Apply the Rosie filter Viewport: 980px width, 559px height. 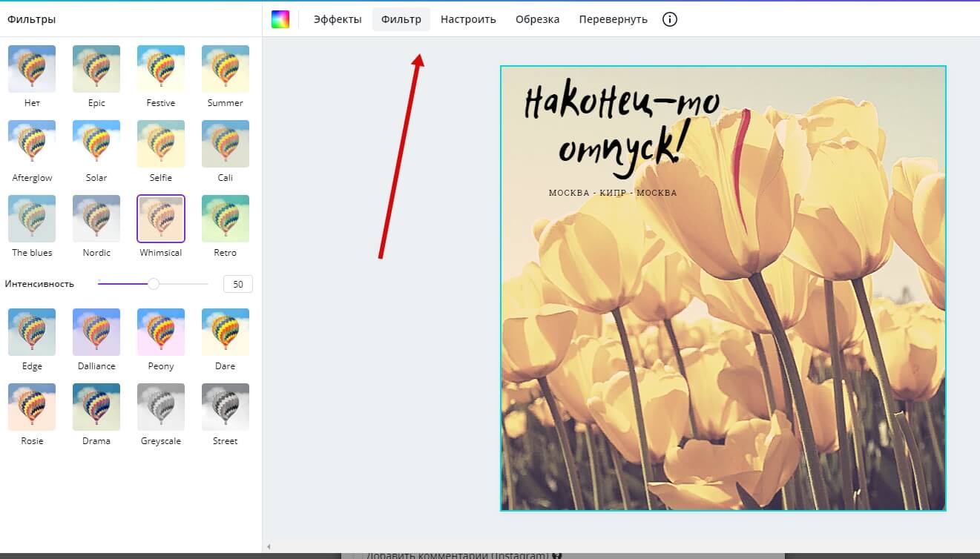(32, 407)
